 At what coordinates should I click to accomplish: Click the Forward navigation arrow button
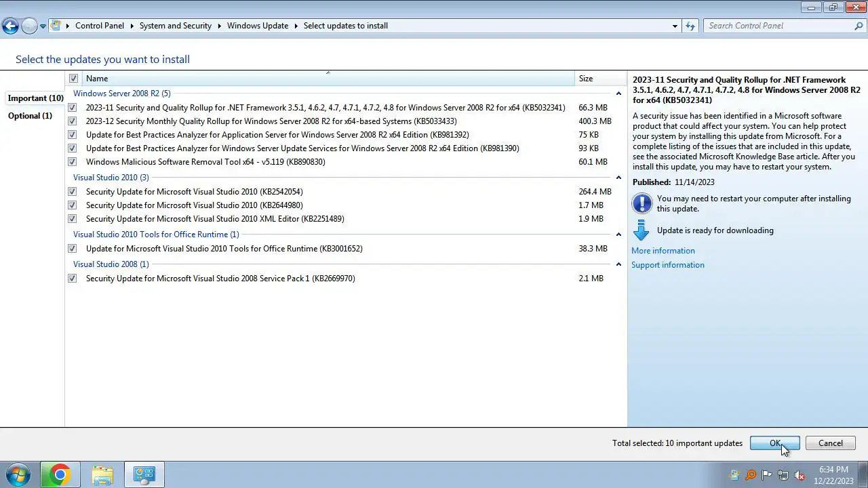(29, 26)
